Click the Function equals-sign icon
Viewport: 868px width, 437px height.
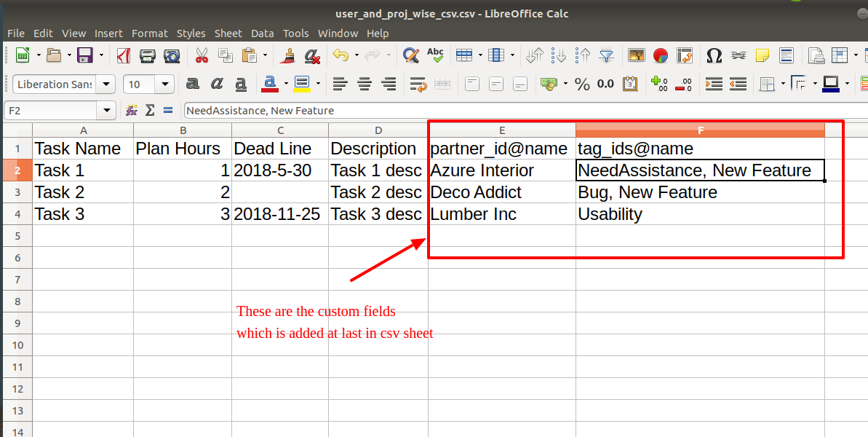(x=168, y=110)
